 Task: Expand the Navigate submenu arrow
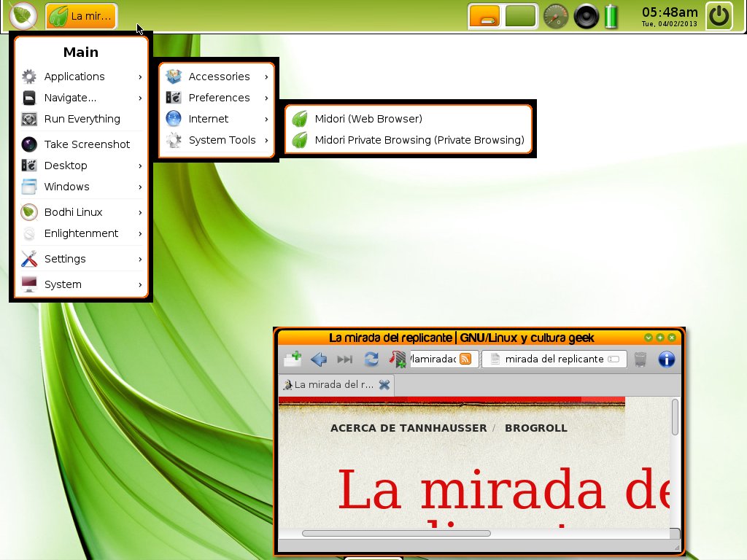140,98
